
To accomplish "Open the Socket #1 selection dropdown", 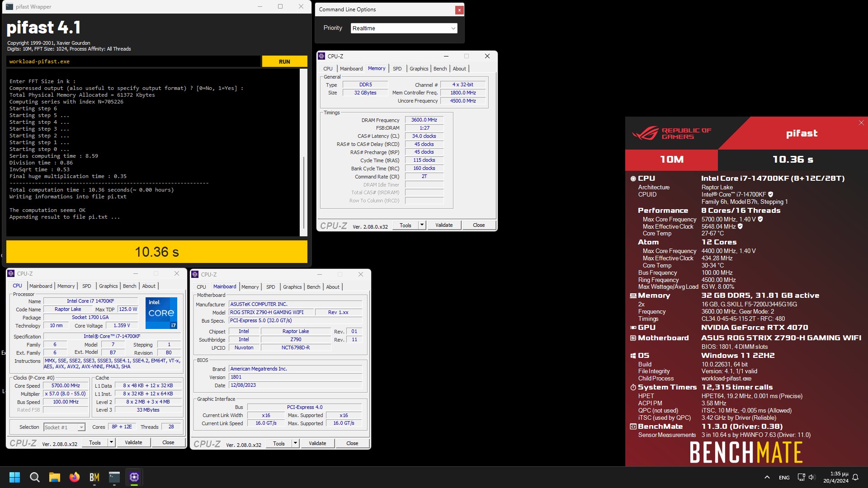I will pos(64,427).
